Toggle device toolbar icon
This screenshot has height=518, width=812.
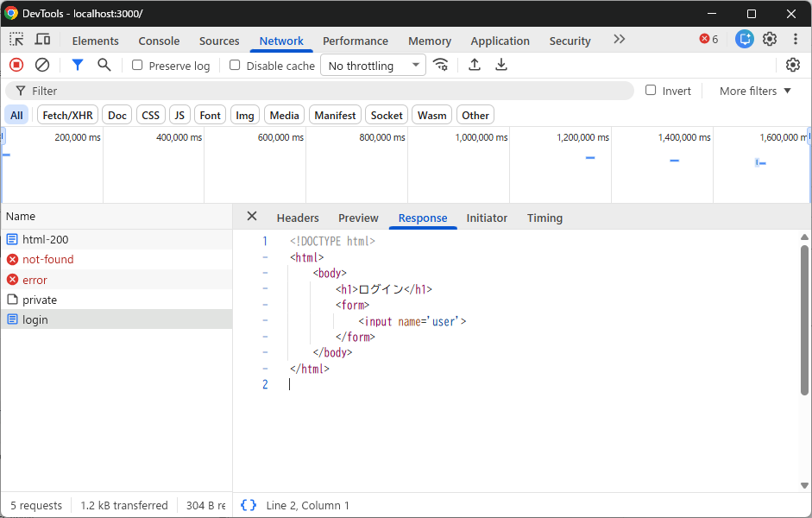pyautogui.click(x=42, y=40)
